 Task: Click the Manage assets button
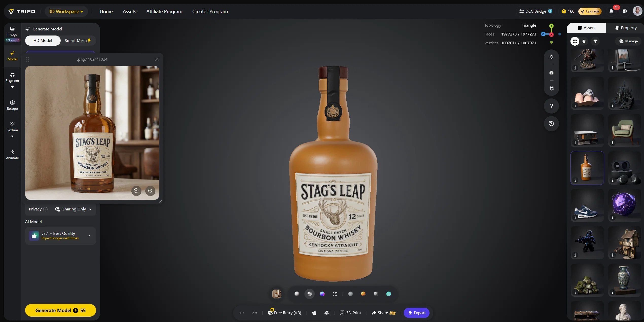coord(629,41)
